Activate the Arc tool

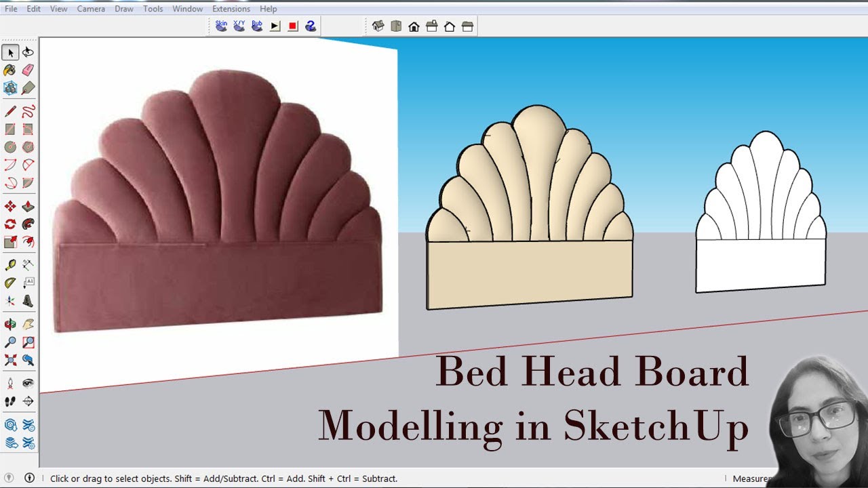[x=10, y=165]
